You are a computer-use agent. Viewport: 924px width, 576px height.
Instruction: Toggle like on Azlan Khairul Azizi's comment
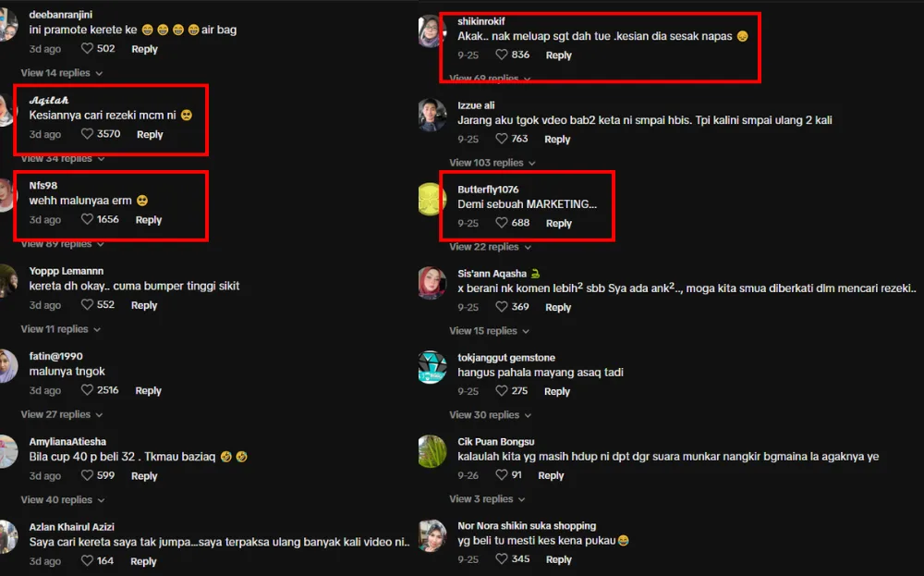click(x=87, y=560)
